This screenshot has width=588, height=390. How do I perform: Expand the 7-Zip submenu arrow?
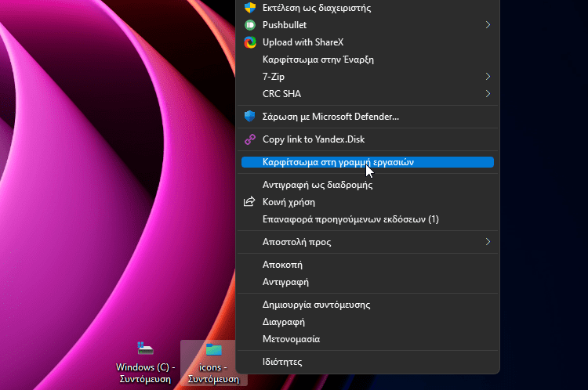[488, 77]
